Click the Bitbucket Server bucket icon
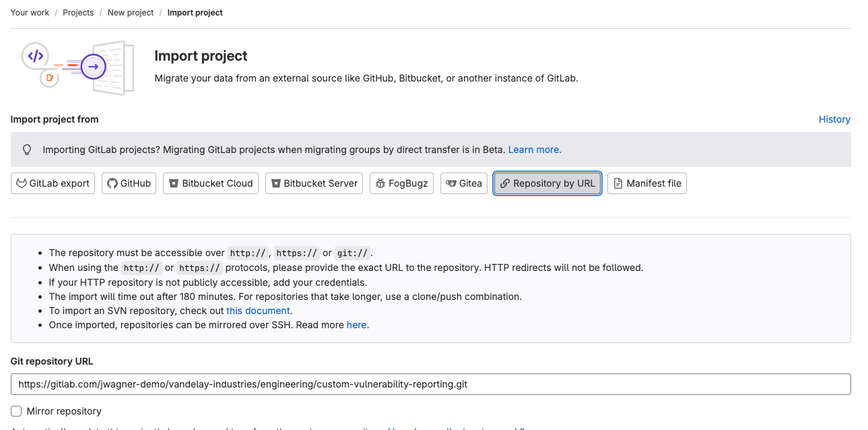The width and height of the screenshot is (868, 430). [275, 183]
